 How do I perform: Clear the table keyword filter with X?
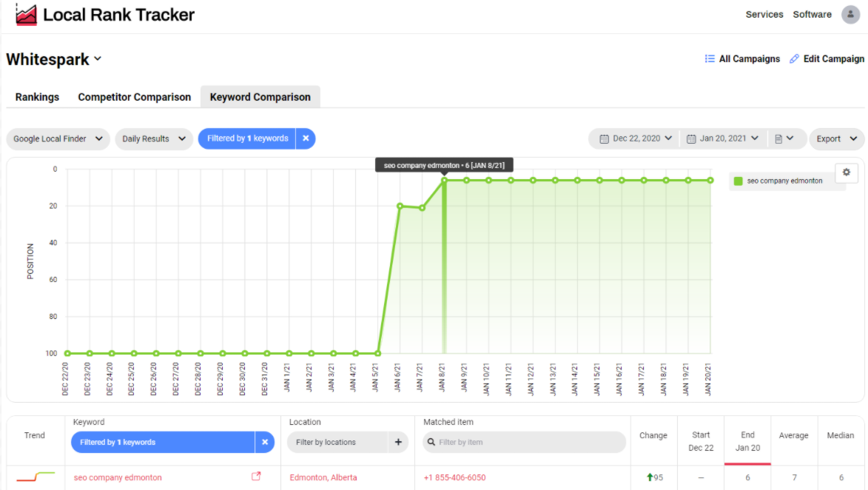tap(265, 443)
